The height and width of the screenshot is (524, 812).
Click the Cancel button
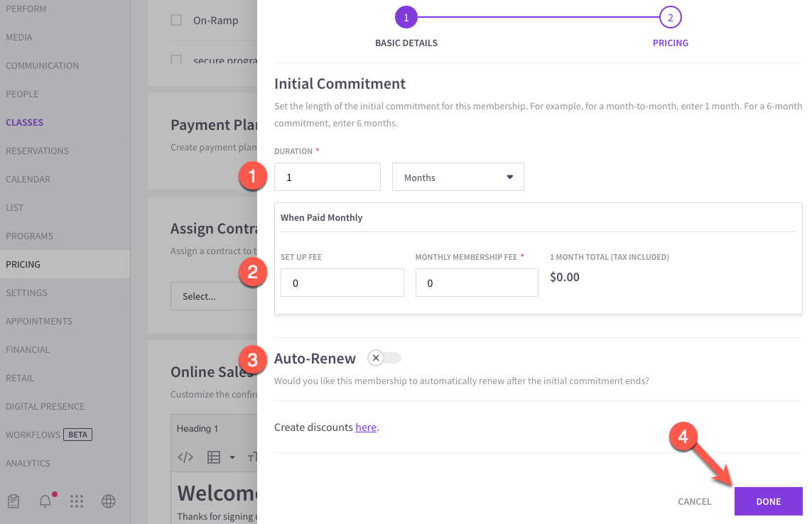(x=695, y=501)
